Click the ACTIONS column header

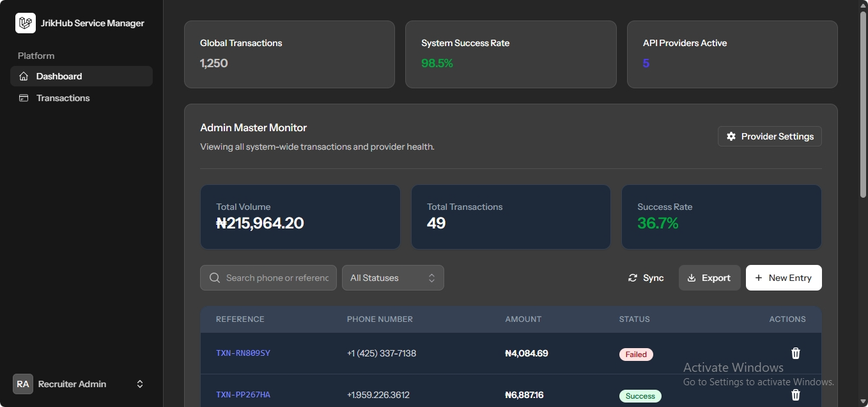click(787, 319)
